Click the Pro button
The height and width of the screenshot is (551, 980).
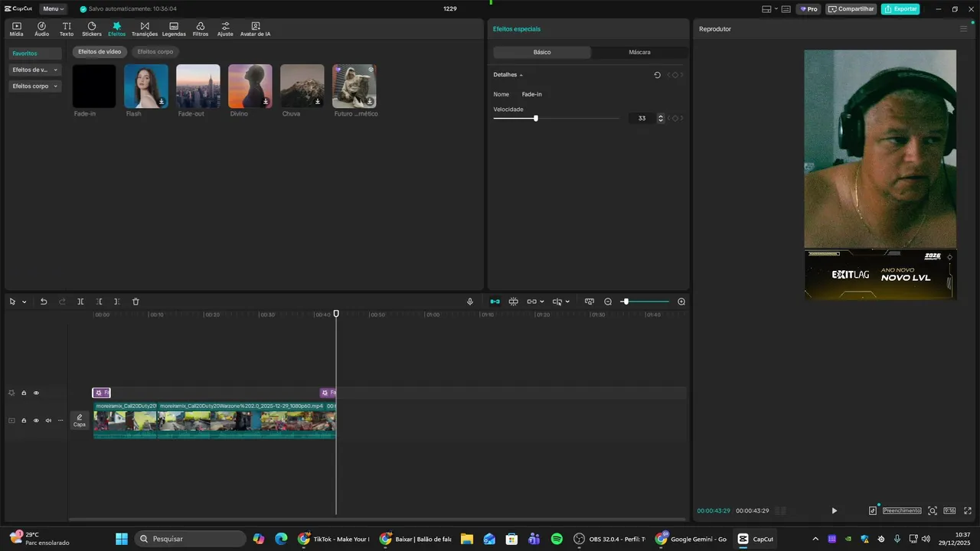point(808,9)
